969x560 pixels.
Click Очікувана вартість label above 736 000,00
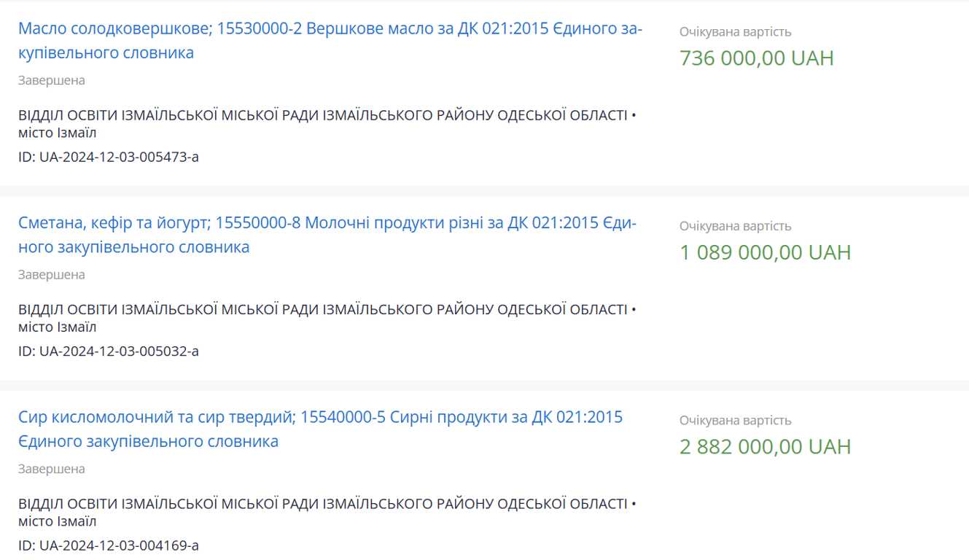coord(735,32)
